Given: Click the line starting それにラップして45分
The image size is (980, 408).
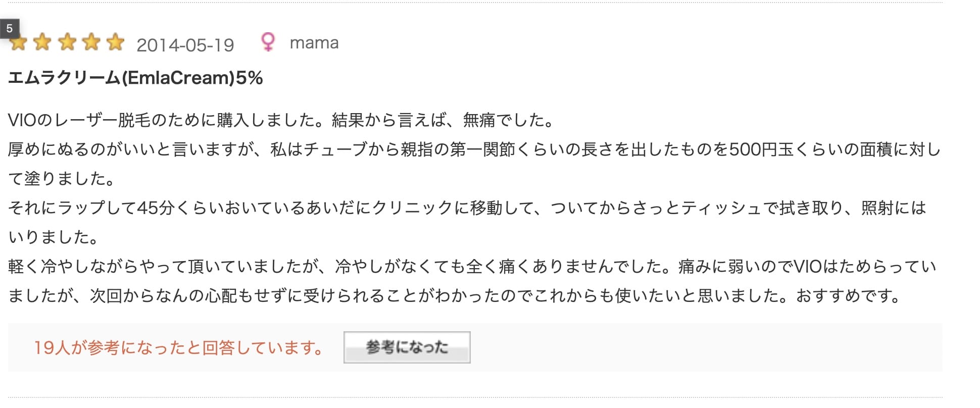Looking at the screenshot, I should point(467,208).
